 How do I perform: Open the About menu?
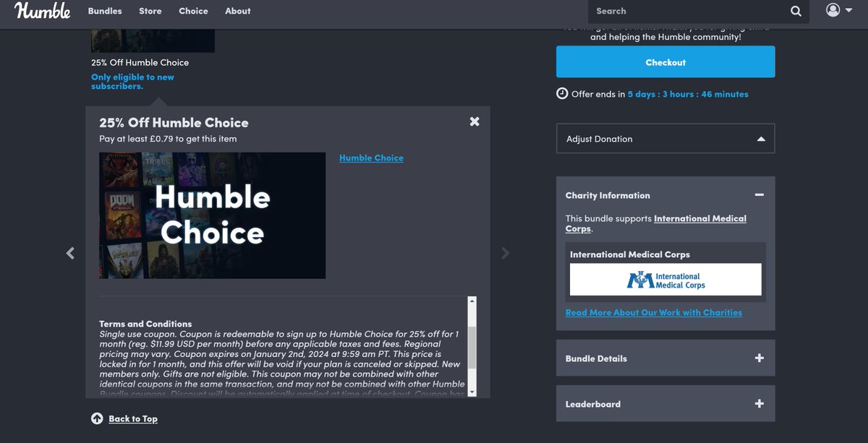(238, 11)
